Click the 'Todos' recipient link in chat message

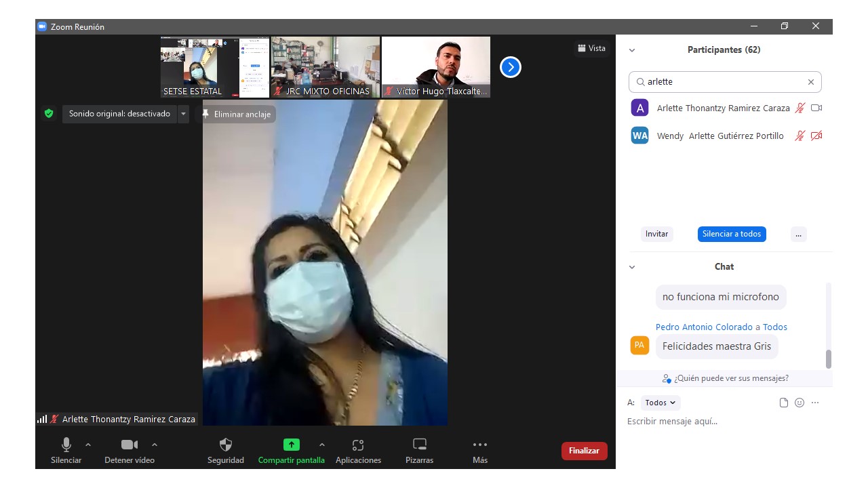(x=775, y=327)
